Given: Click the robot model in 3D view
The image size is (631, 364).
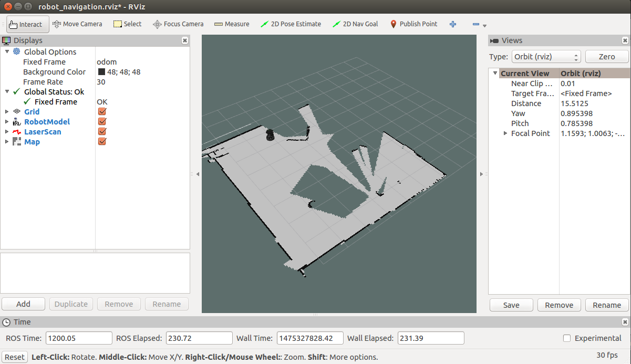Looking at the screenshot, I should coord(270,135).
